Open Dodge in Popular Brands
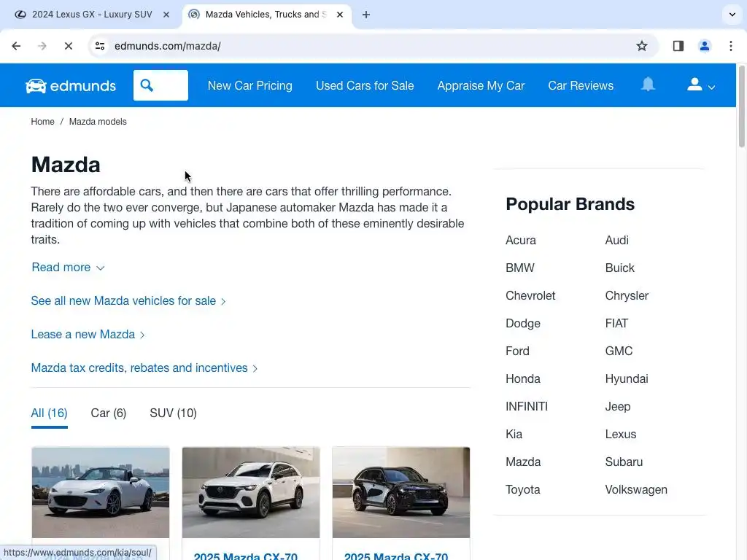This screenshot has height=560, width=747. pyautogui.click(x=523, y=323)
